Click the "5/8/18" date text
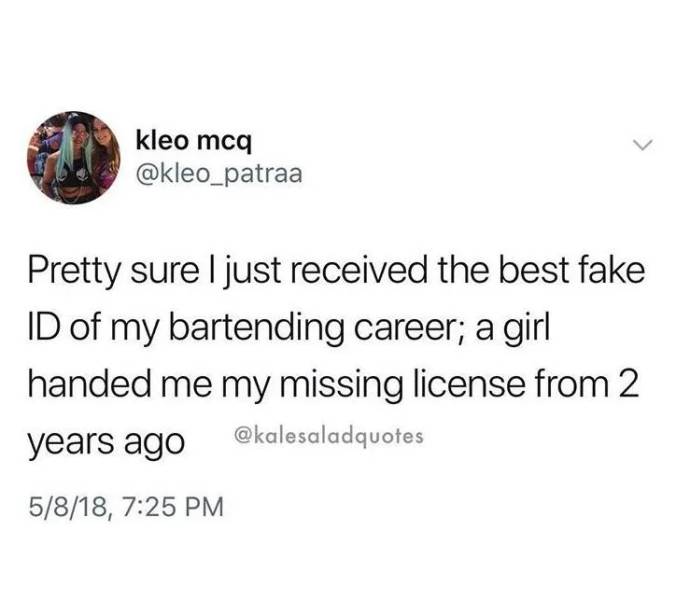This screenshot has height=600, width=676. point(68,507)
